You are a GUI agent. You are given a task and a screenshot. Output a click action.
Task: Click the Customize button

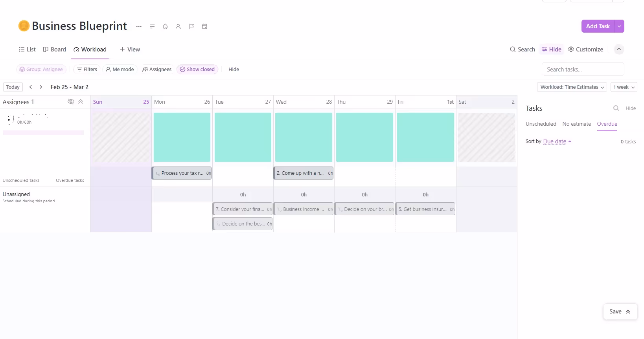pyautogui.click(x=585, y=49)
